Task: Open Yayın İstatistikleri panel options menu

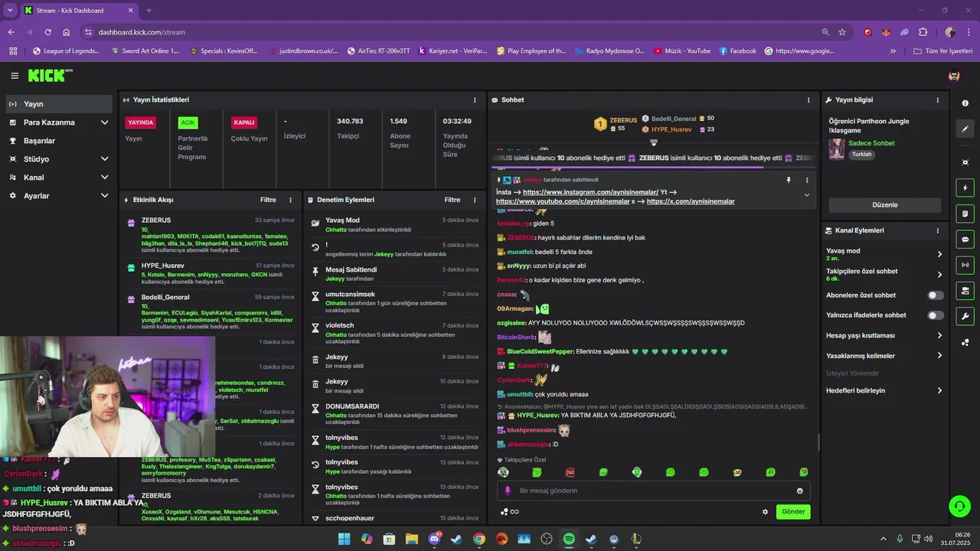Action: pos(475,99)
